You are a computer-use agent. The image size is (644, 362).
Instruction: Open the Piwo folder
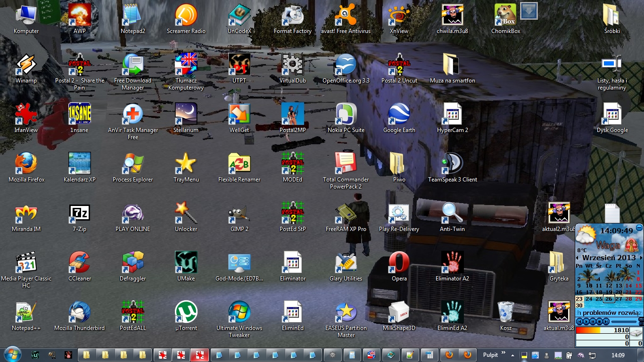[399, 167]
